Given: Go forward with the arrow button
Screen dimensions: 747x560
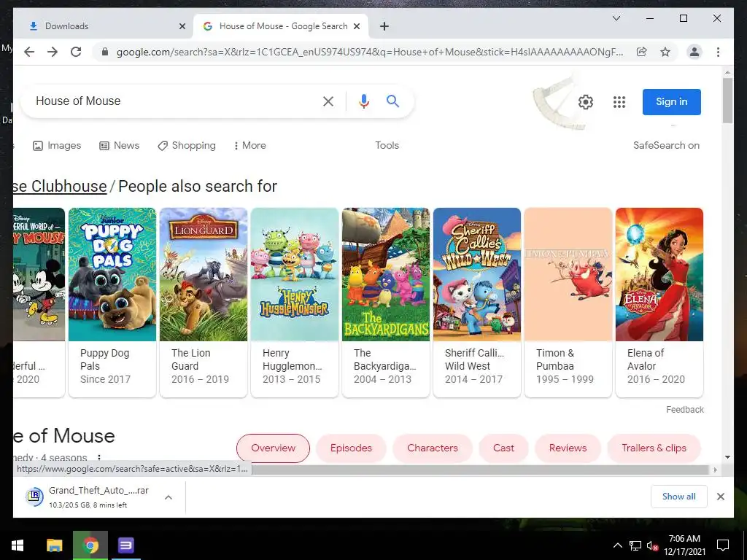Looking at the screenshot, I should coord(53,52).
